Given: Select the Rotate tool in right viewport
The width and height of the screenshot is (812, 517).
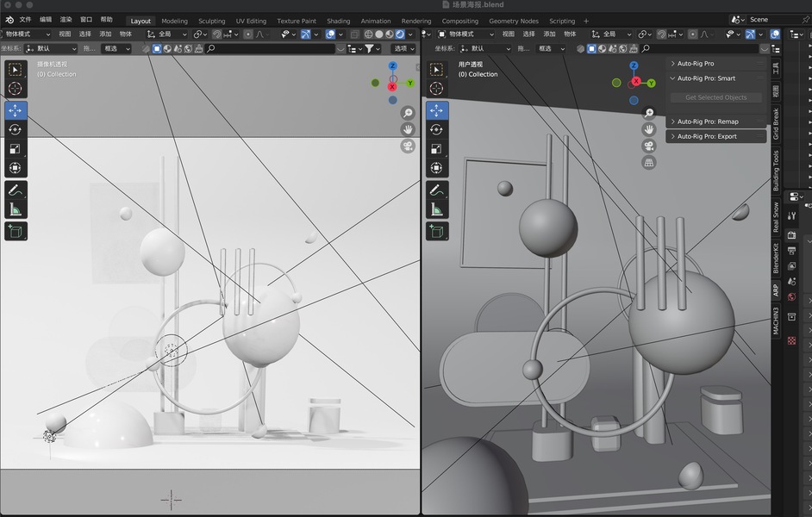Looking at the screenshot, I should pyautogui.click(x=436, y=129).
